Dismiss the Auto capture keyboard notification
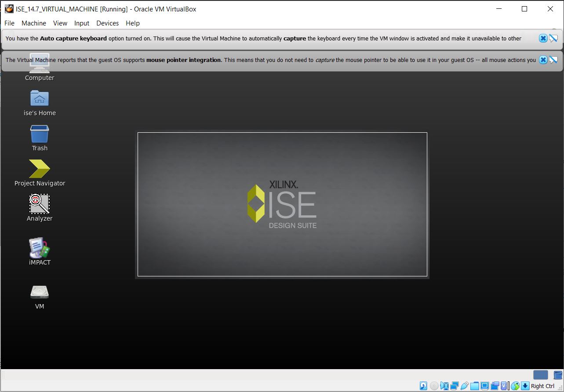The height and width of the screenshot is (392, 564). pos(543,38)
